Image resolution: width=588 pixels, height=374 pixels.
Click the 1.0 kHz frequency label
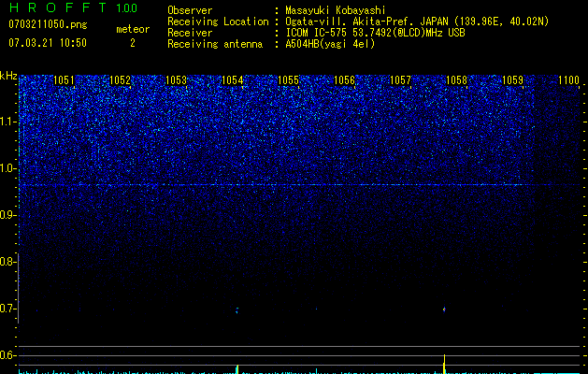7,168
